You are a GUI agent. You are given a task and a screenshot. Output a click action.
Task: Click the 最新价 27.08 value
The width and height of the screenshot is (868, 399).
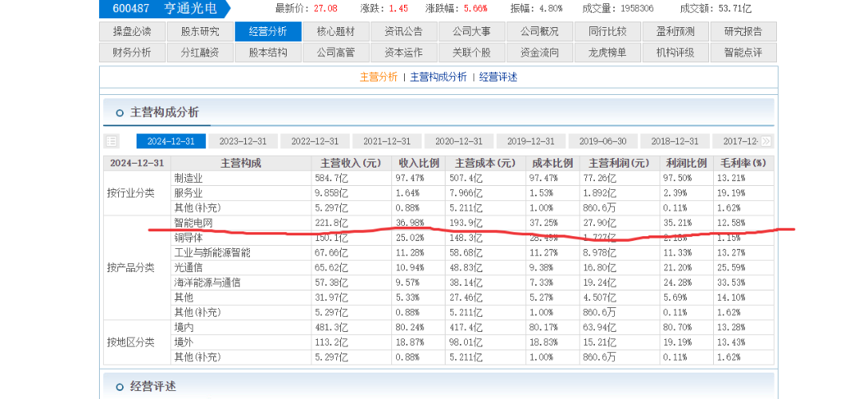pos(326,8)
